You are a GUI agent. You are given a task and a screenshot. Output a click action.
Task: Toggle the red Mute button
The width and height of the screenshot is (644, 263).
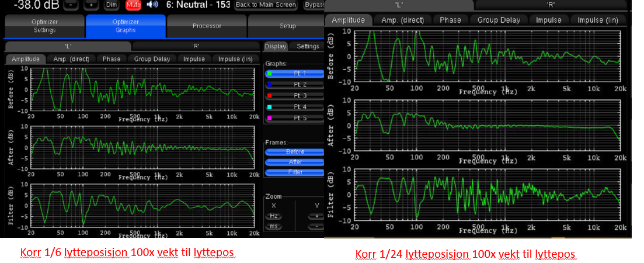pyautogui.click(x=133, y=5)
